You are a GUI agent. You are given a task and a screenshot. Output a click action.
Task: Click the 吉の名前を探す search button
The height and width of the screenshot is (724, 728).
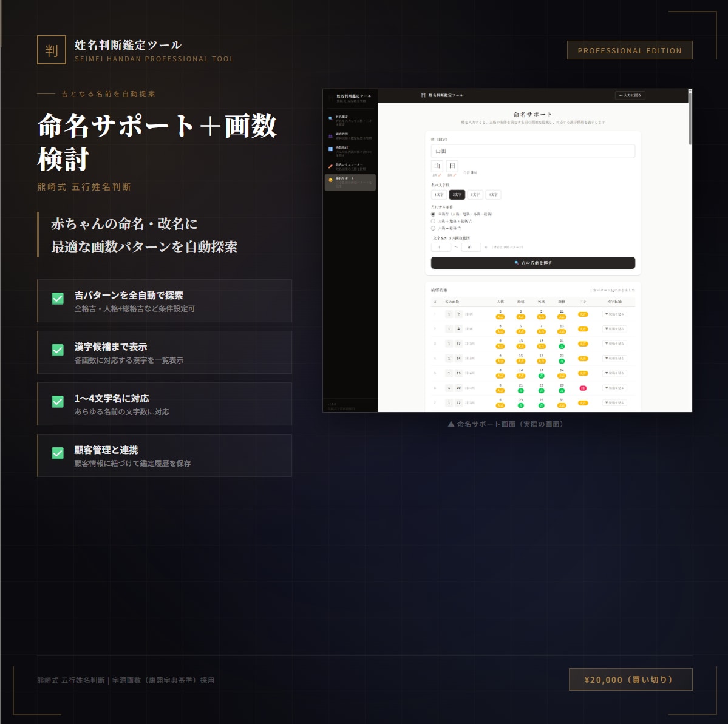[533, 263]
